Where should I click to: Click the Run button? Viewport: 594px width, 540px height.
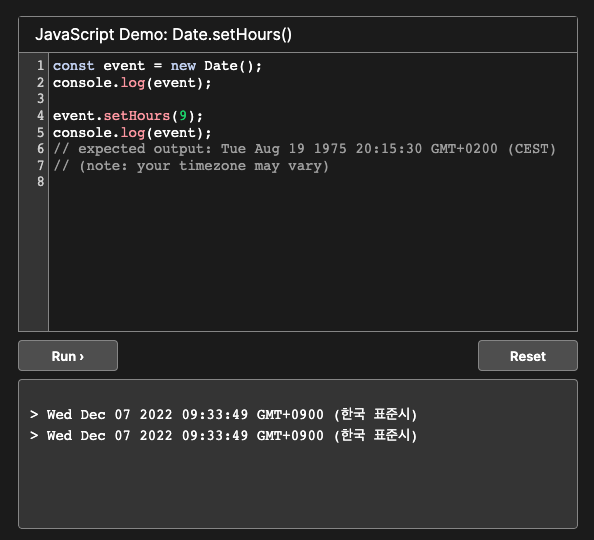tap(68, 355)
